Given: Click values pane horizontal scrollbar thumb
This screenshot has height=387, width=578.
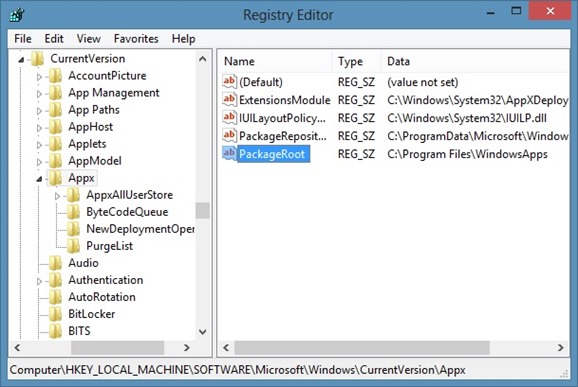Looking at the screenshot, I should click(x=362, y=348).
